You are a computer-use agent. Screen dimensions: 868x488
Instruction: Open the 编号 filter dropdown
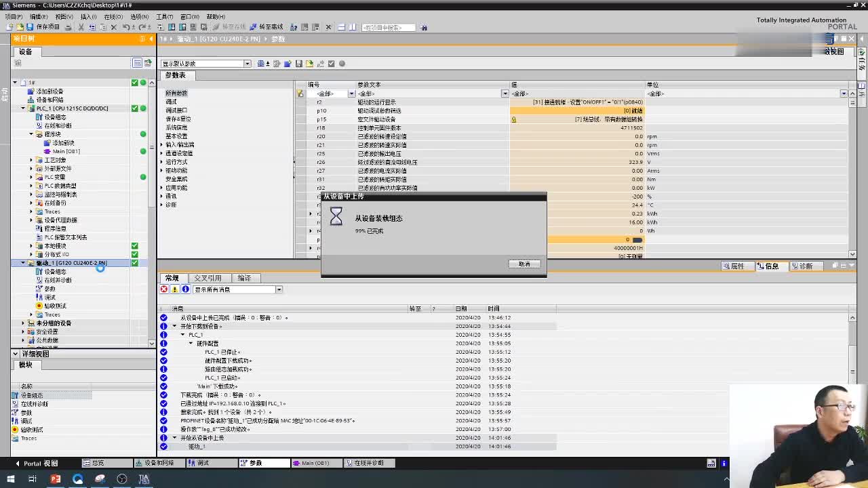[x=351, y=94]
